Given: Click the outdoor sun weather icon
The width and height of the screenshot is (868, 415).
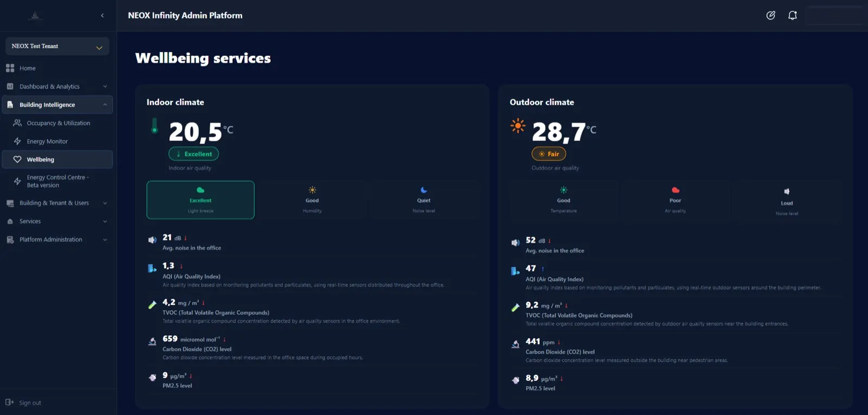Looking at the screenshot, I should (518, 126).
